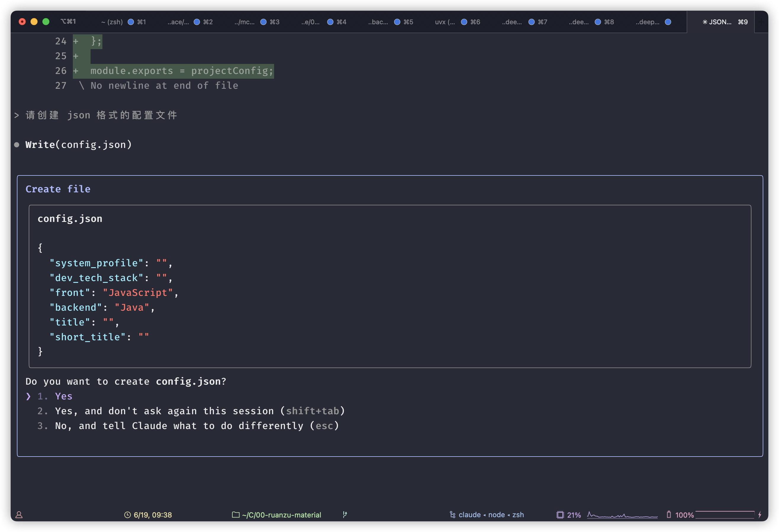Choose Yes, don't ask again this session
The height and width of the screenshot is (532, 779).
pyautogui.click(x=199, y=411)
